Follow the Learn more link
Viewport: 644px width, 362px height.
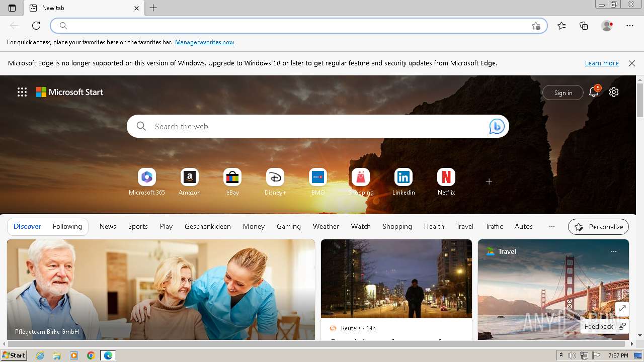pos(602,63)
